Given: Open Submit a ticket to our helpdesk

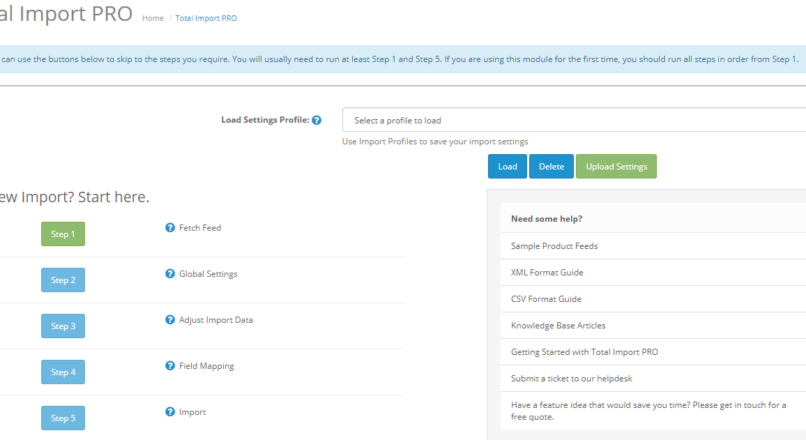Looking at the screenshot, I should click(572, 378).
